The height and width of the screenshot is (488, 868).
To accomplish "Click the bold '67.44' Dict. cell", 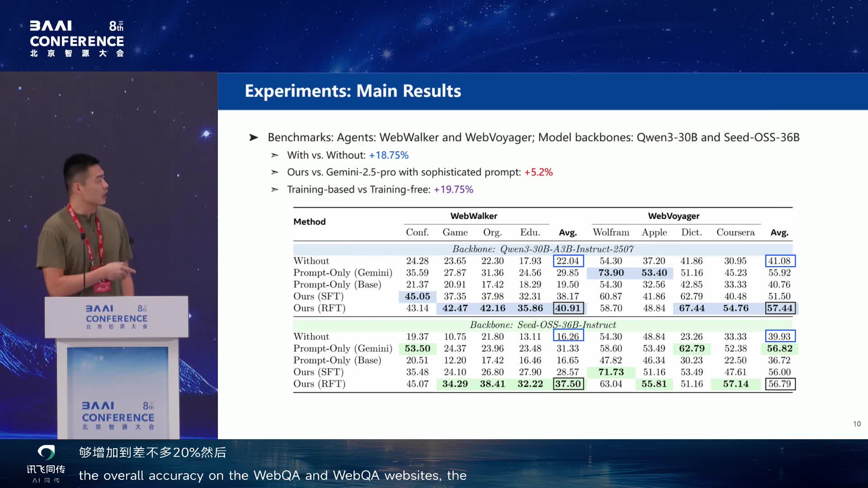I will click(x=692, y=308).
